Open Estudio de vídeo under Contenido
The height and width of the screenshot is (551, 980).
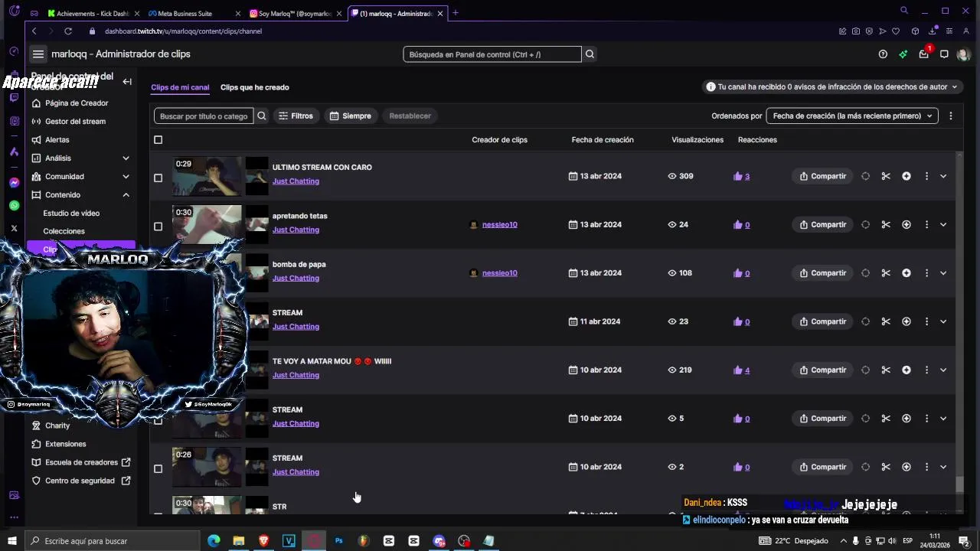click(x=71, y=213)
